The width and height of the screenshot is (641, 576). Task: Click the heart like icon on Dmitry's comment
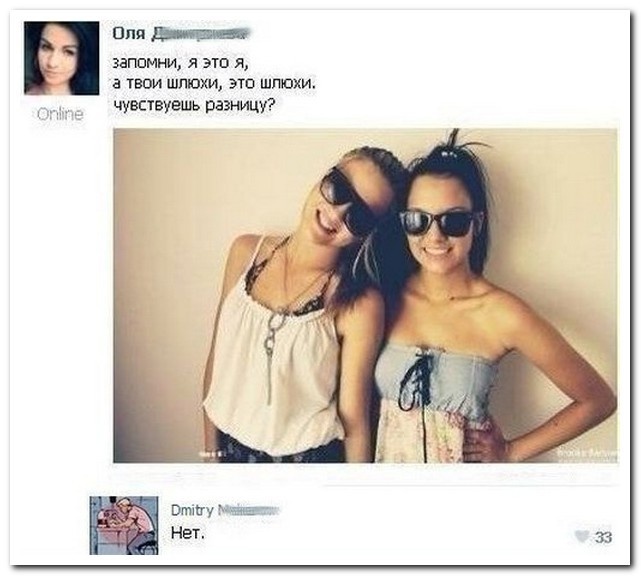[x=582, y=536]
